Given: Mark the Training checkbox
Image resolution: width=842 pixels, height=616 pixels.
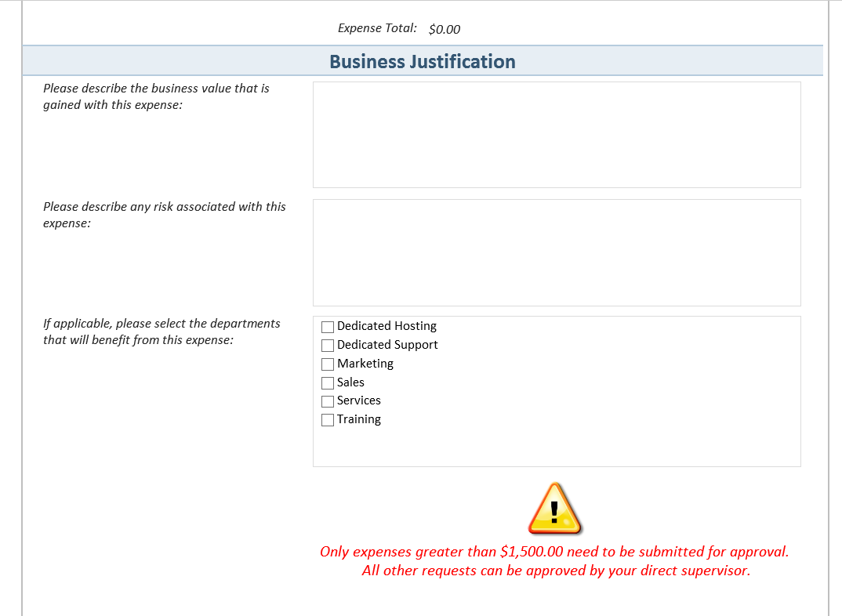Looking at the screenshot, I should pos(328,420).
